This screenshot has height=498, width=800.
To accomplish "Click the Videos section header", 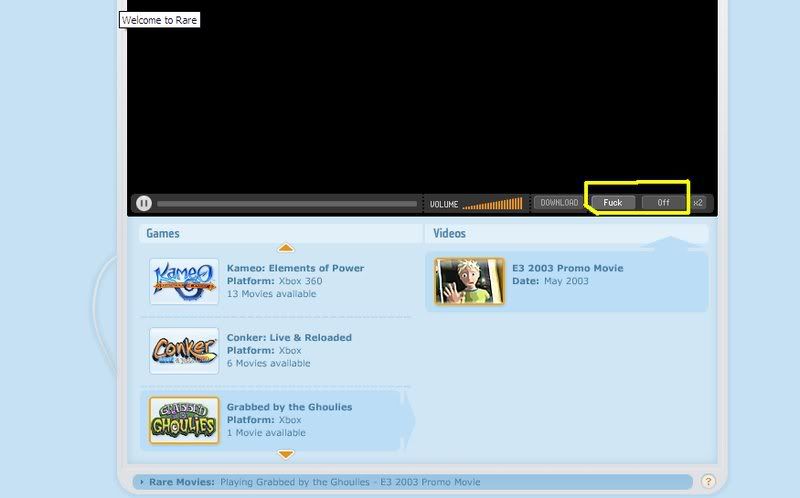I will click(x=449, y=233).
